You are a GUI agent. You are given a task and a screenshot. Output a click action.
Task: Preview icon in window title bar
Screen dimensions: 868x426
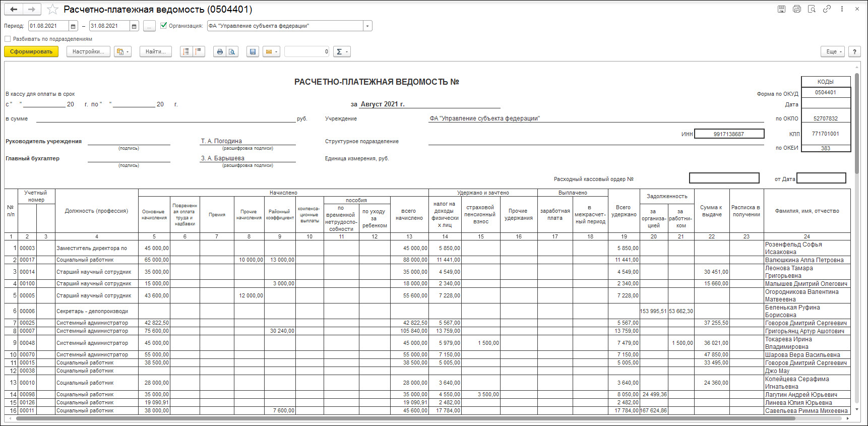pos(812,9)
